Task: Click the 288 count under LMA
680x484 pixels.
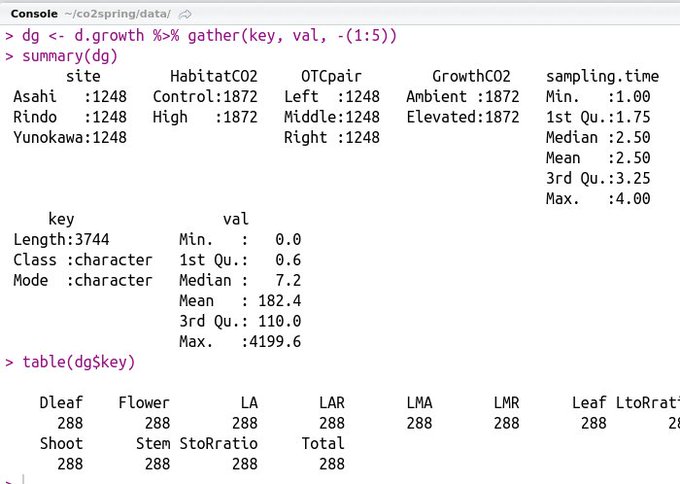Action: click(419, 423)
